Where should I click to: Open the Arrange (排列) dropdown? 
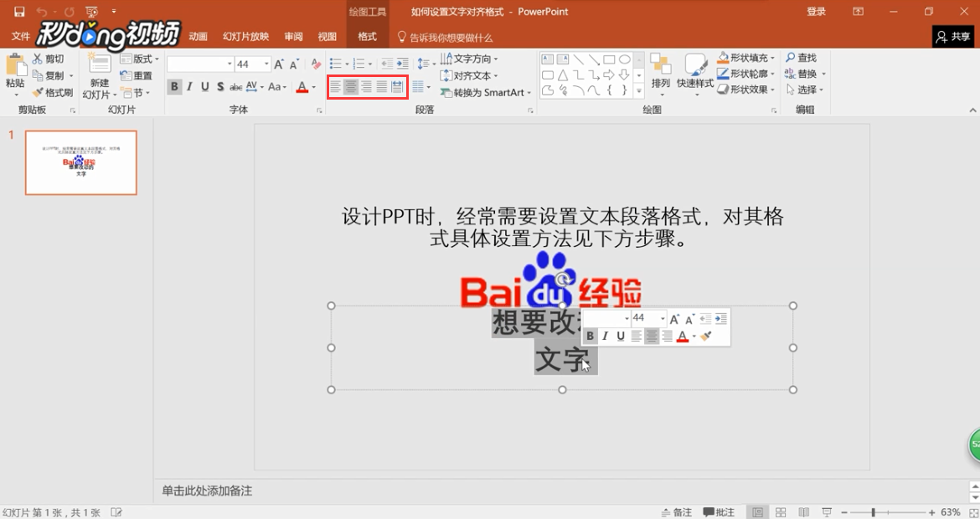click(661, 75)
